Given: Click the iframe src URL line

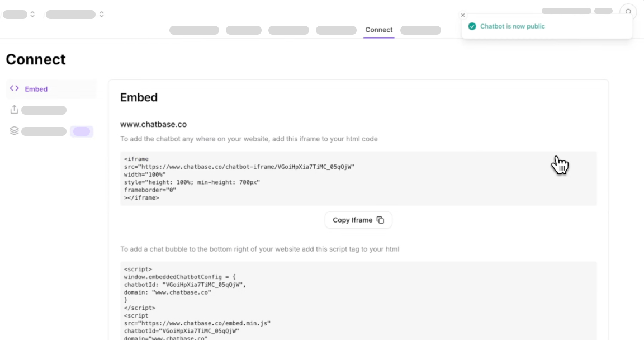Looking at the screenshot, I should point(239,167).
